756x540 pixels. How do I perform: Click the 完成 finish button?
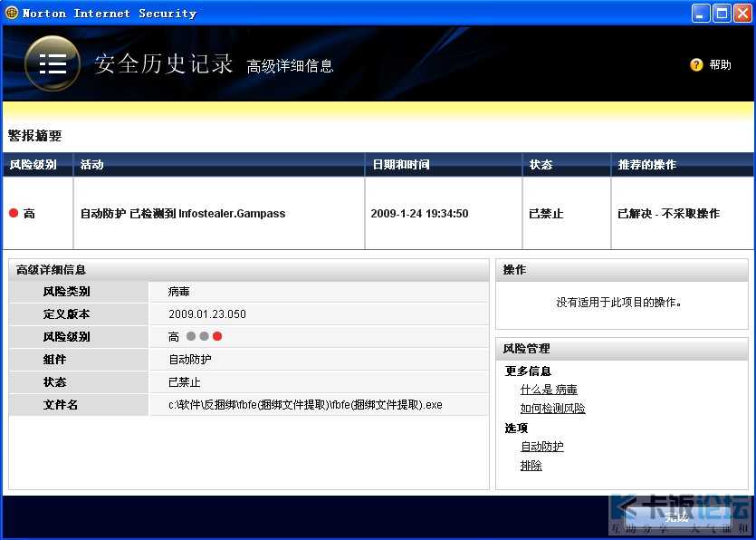pos(677,517)
